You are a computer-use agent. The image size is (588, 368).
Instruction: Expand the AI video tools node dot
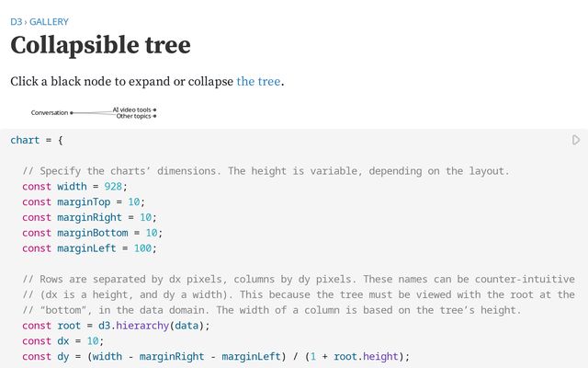pos(155,109)
